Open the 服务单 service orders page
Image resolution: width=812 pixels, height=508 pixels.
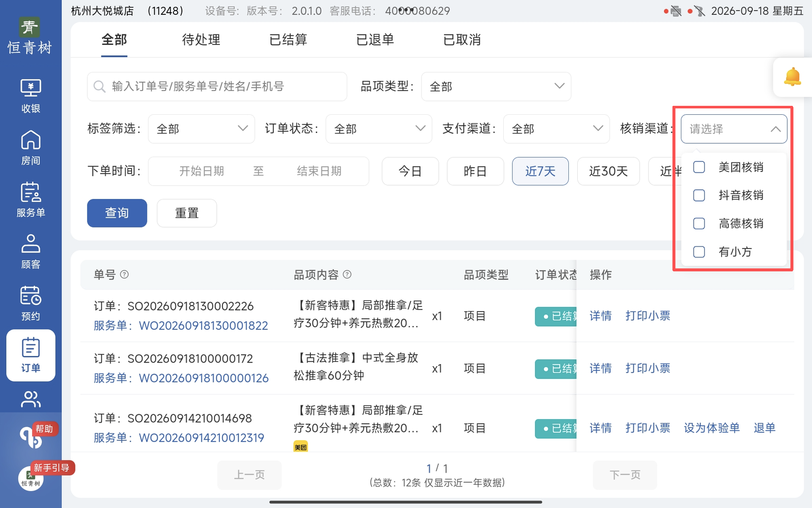tap(31, 200)
